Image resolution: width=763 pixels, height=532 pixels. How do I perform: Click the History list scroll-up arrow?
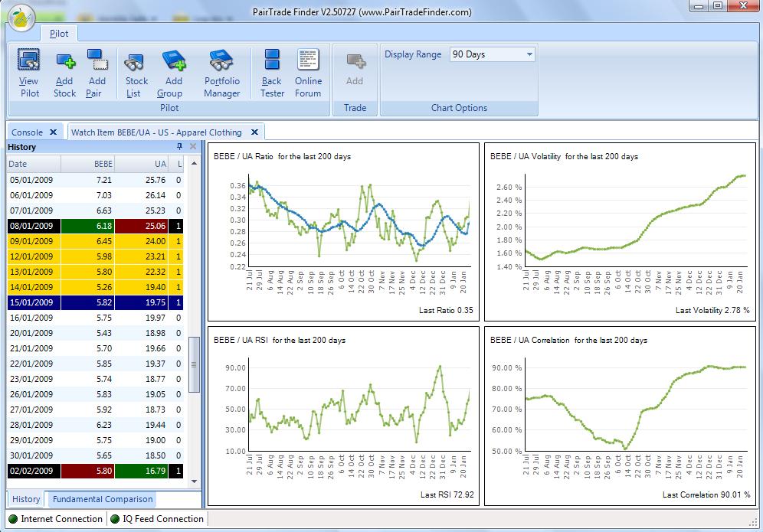click(194, 163)
